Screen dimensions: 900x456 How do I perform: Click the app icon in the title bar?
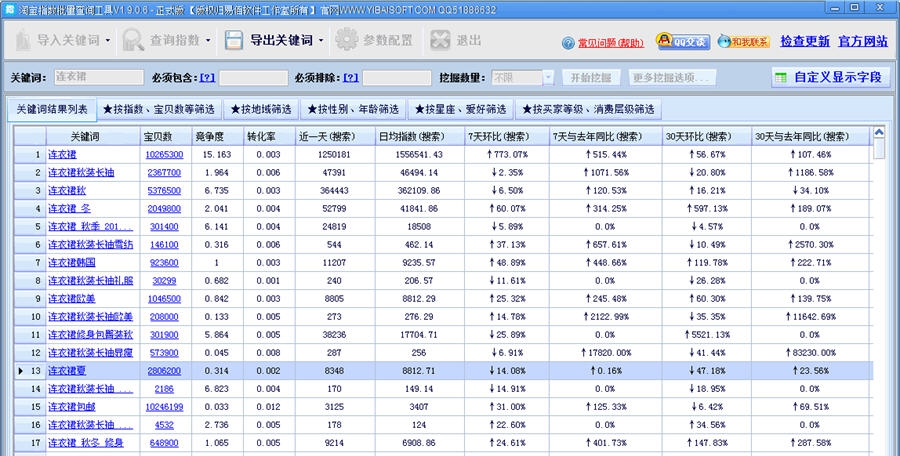pyautogui.click(x=9, y=9)
